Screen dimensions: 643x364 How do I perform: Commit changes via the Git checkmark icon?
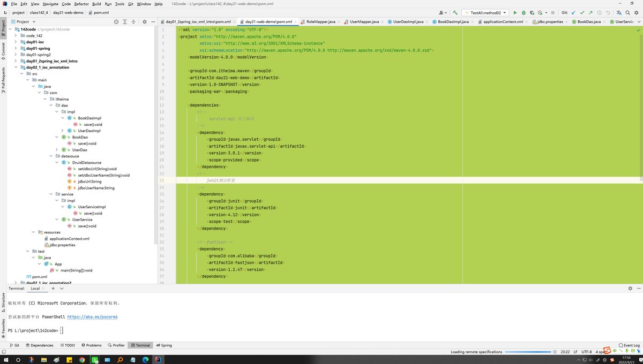click(x=582, y=12)
